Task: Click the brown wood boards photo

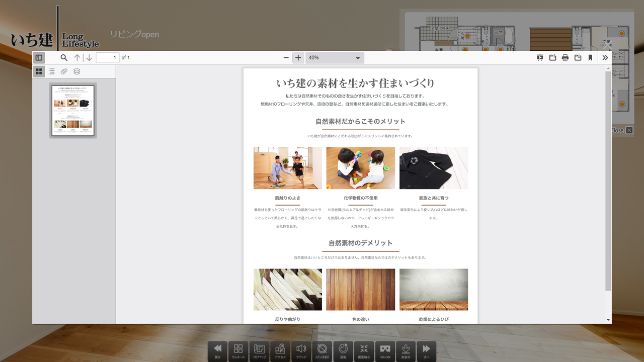Action: click(x=361, y=290)
